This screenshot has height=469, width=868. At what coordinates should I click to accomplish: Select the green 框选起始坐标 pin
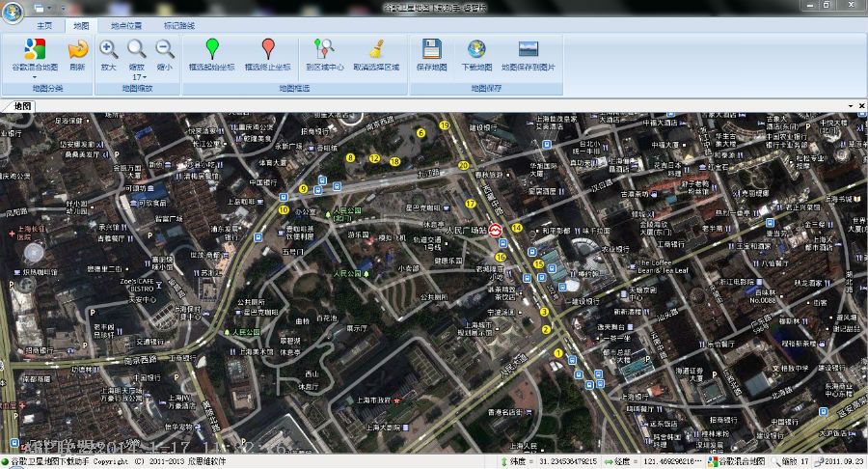point(212,49)
